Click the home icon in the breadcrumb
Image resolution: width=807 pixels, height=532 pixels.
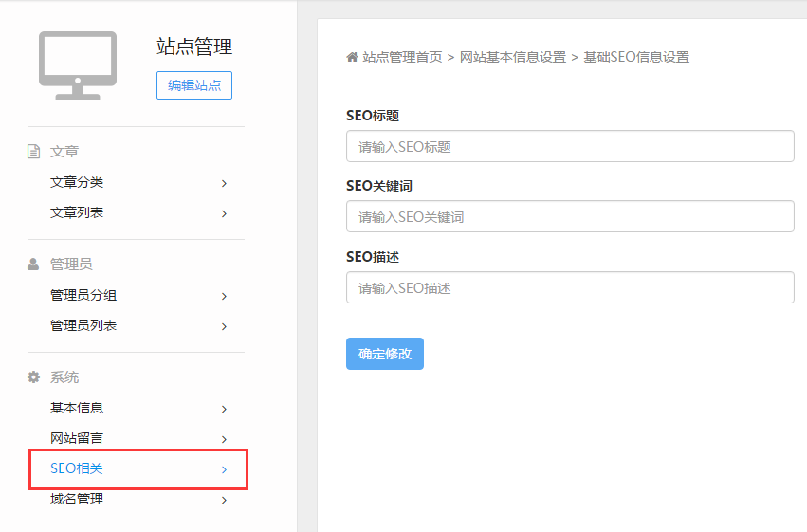click(352, 57)
